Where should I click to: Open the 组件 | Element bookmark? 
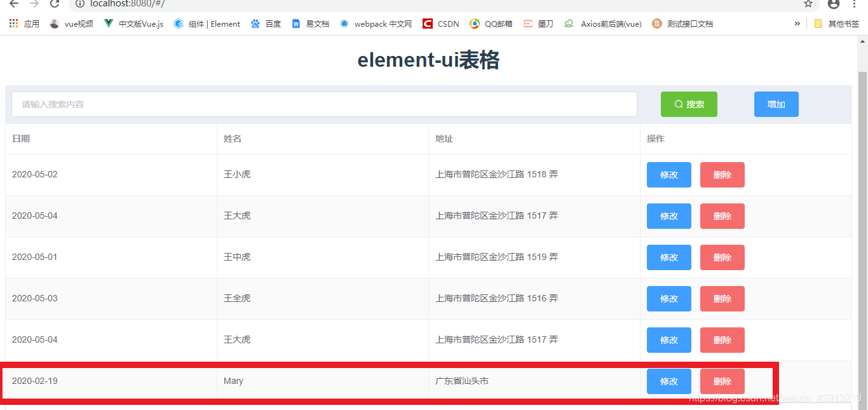pyautogui.click(x=207, y=24)
